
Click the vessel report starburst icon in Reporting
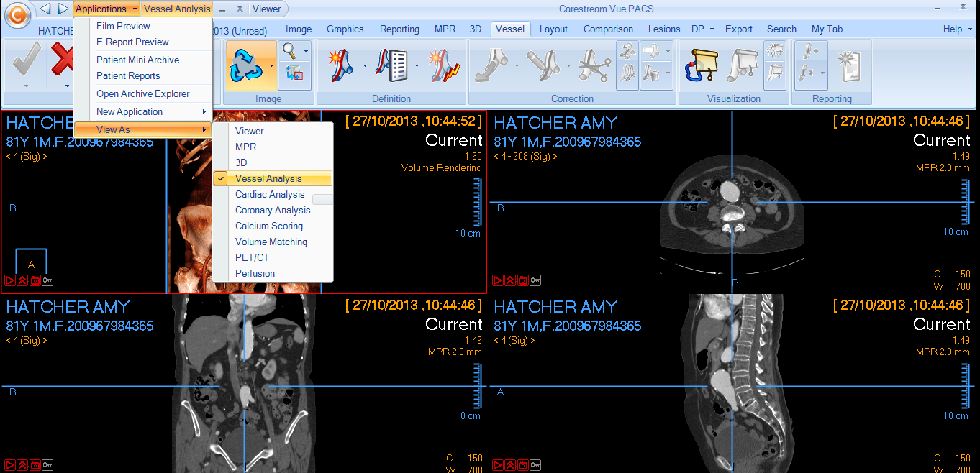coord(849,65)
